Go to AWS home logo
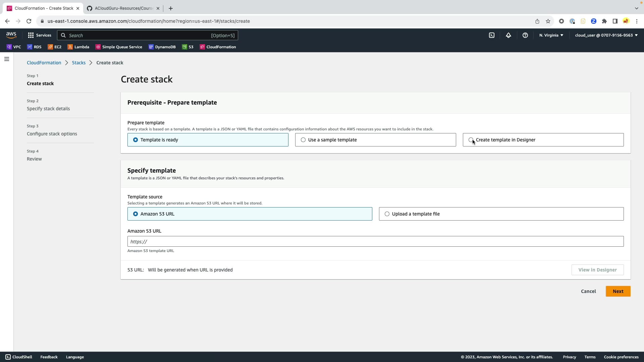The width and height of the screenshot is (644, 362). 11,35
